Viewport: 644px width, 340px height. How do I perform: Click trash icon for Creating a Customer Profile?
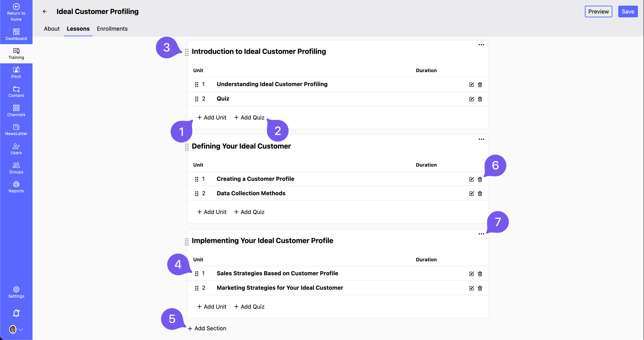(480, 179)
